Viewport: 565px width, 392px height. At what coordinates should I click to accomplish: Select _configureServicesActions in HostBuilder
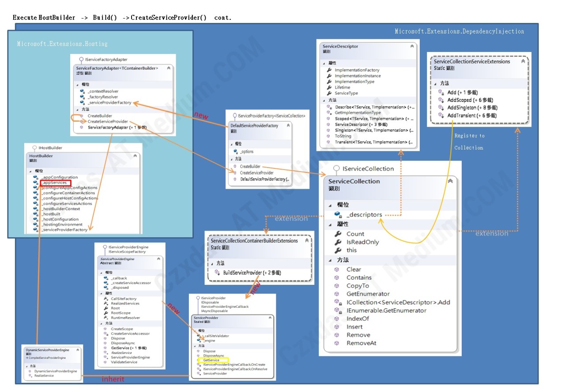coord(66,203)
